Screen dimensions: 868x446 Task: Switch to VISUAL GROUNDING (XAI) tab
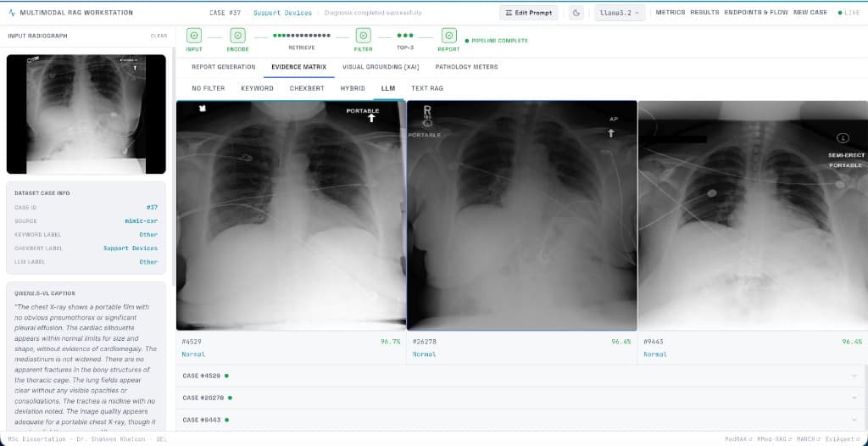381,67
